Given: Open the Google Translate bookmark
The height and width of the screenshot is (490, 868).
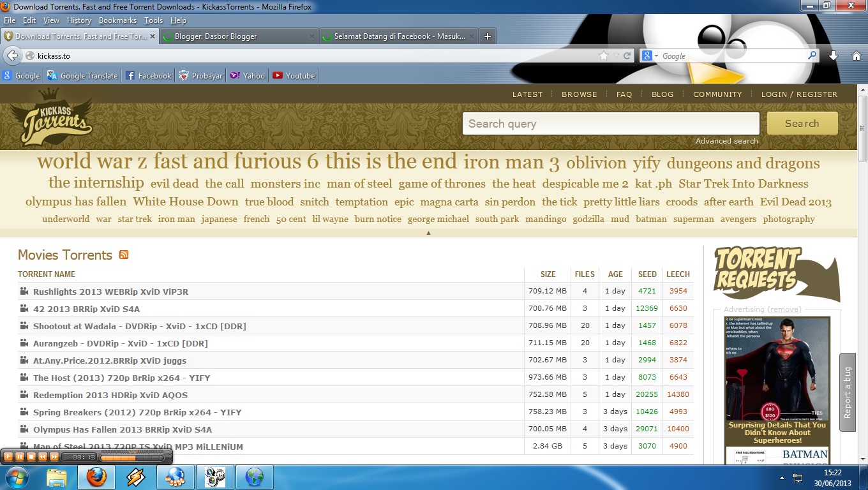Looking at the screenshot, I should pyautogui.click(x=82, y=75).
